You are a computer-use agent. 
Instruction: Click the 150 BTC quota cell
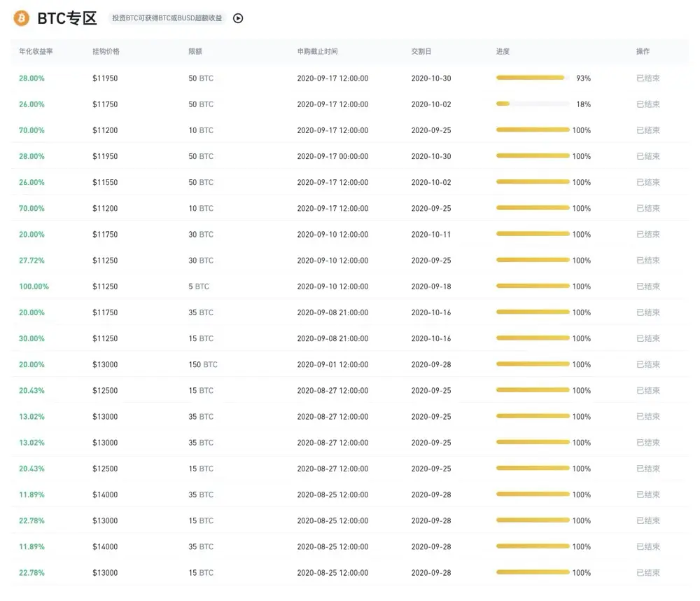tap(203, 365)
